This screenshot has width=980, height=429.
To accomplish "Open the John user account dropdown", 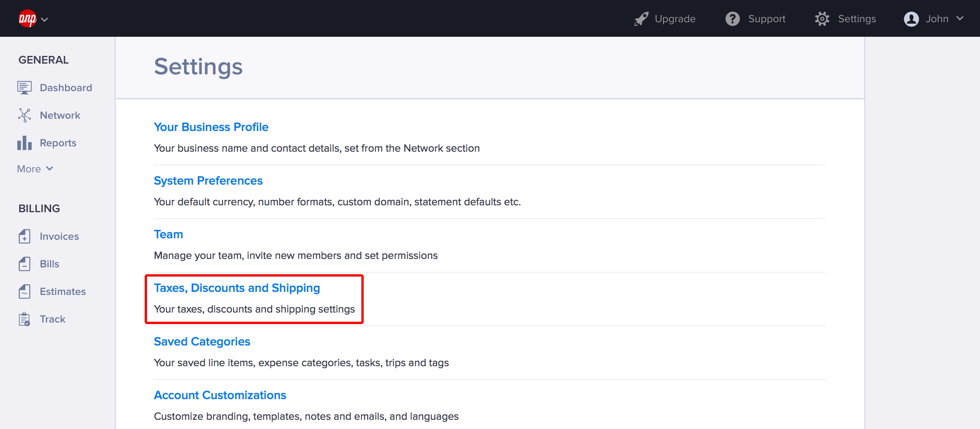I will 933,19.
